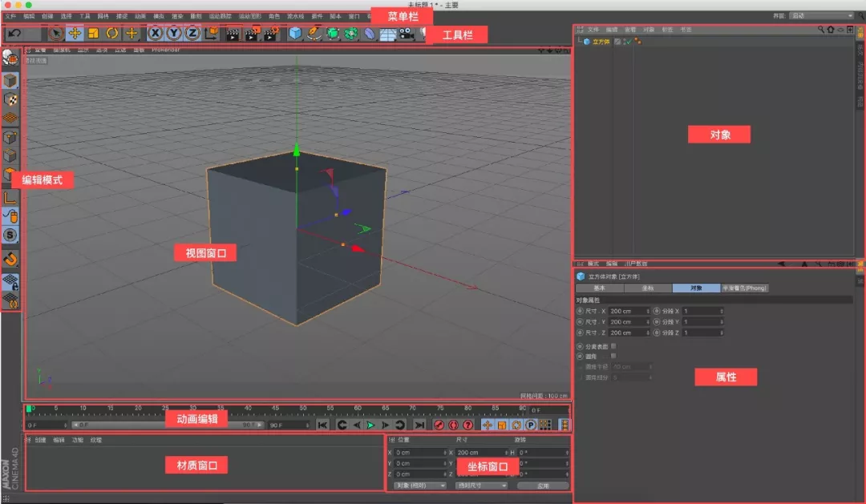Click Render View clapperboard icon
This screenshot has width=866, height=504.
(x=233, y=34)
